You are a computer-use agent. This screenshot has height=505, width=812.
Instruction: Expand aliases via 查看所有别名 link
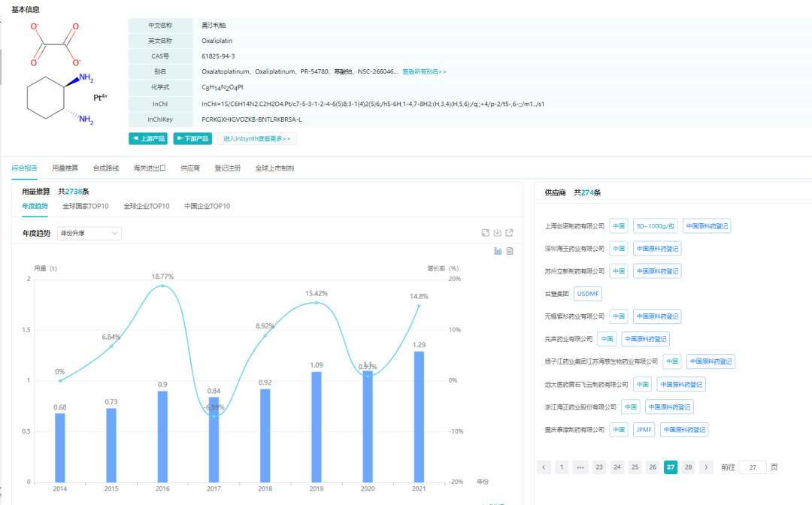424,71
